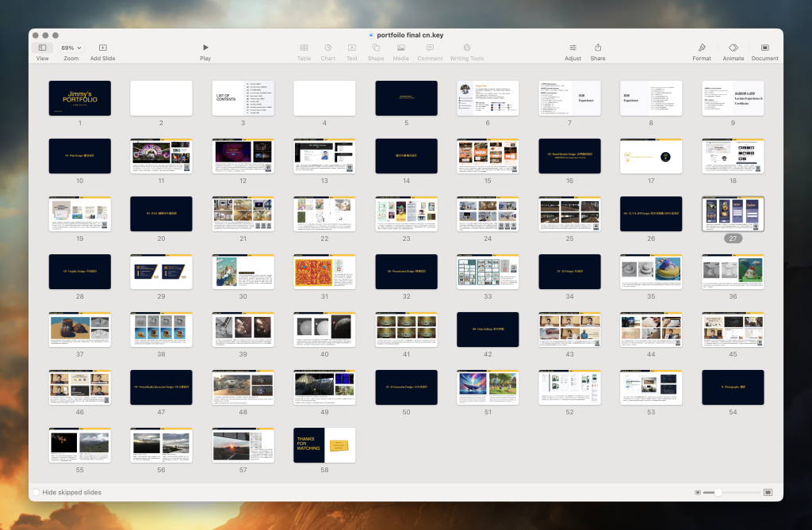812x530 pixels.
Task: Click the Media toolbar item
Action: 401,48
